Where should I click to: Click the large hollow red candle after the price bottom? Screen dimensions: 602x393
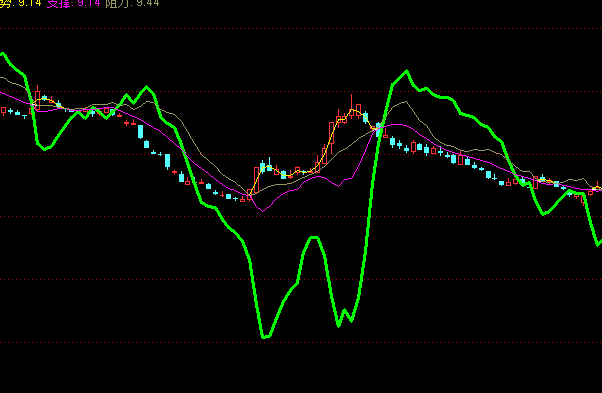[x=256, y=180]
